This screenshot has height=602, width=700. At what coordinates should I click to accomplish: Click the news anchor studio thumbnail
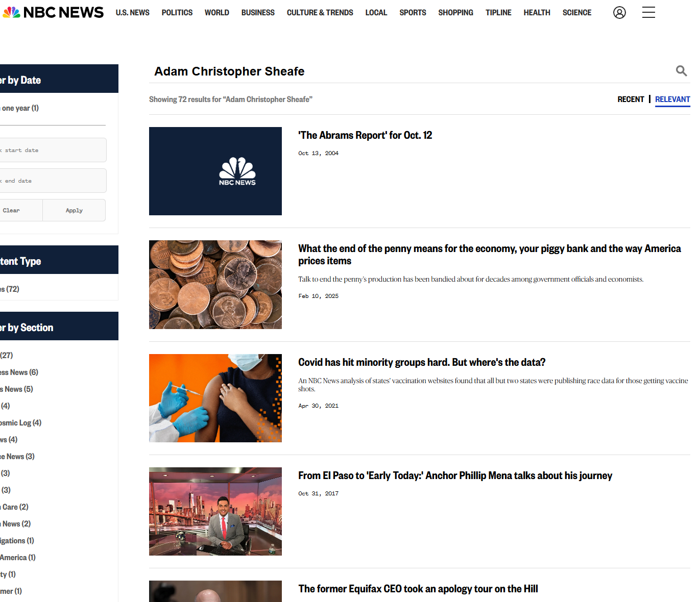tap(215, 511)
